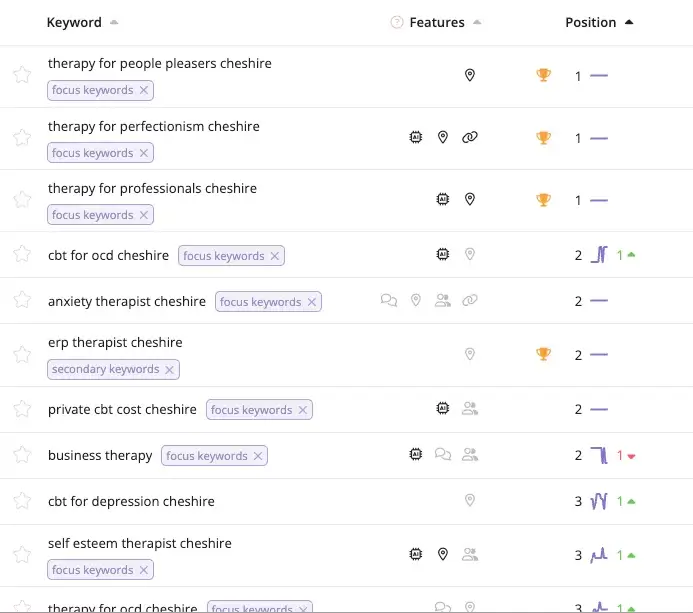Screen dimensions: 693x613
Task: Toggle favorite star for 'cbt for ocd cheshire'
Action: click(x=22, y=254)
